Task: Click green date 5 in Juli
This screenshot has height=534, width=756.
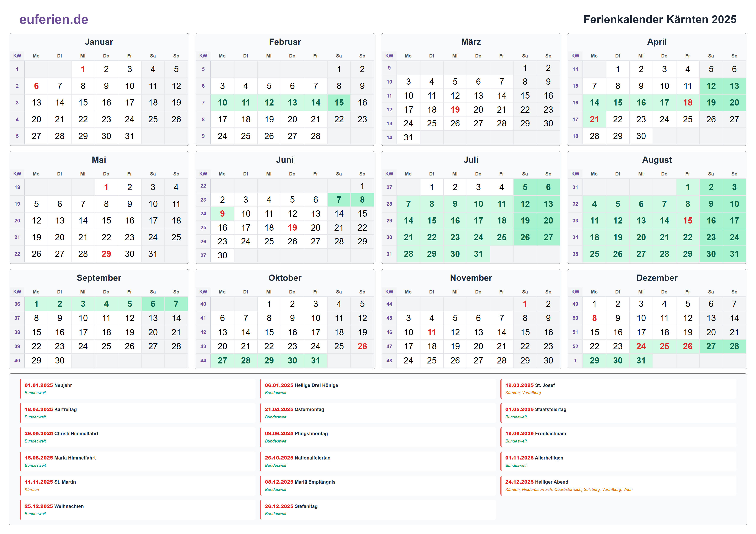Action: (x=525, y=187)
